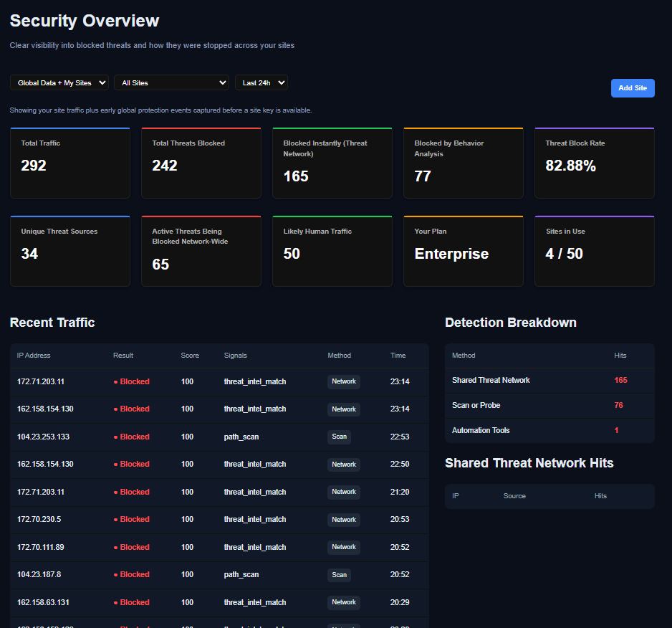Select the Unique Threat Sources card
672x628 pixels.
[70, 252]
